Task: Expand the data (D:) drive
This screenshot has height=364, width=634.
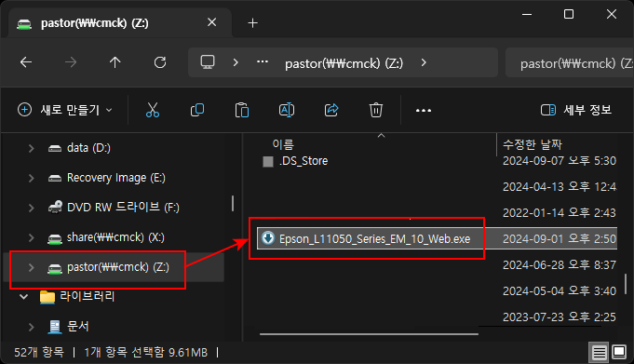Action: (x=31, y=148)
